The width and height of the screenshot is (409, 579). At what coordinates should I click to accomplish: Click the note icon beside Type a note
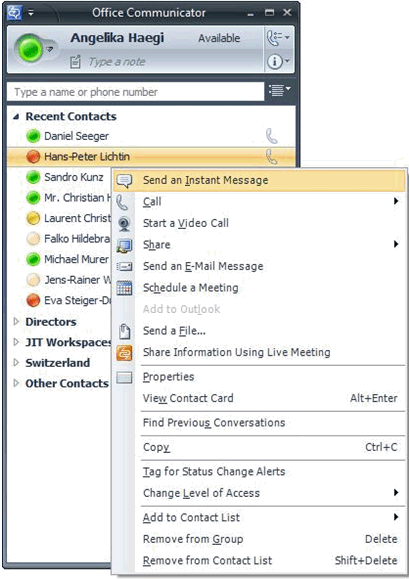coord(75,62)
